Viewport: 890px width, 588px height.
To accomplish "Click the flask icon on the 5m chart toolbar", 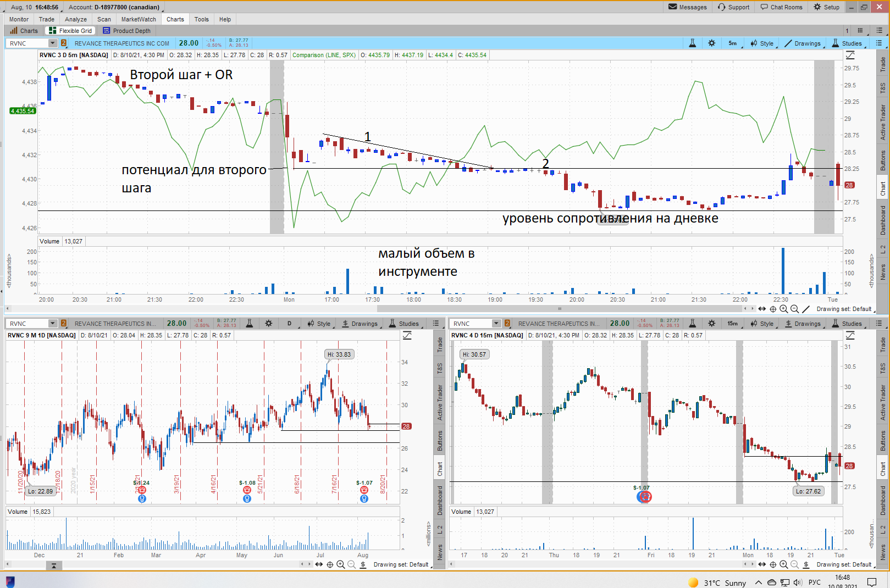I will point(692,43).
